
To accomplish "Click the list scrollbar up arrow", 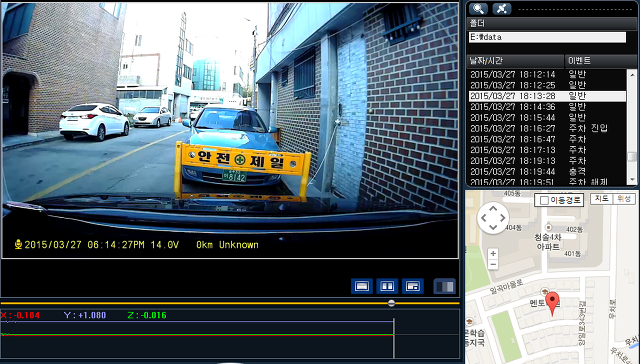I will [x=632, y=74].
